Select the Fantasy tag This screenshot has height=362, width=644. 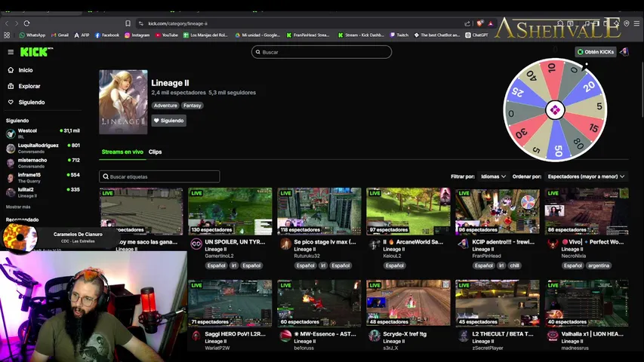coord(193,106)
